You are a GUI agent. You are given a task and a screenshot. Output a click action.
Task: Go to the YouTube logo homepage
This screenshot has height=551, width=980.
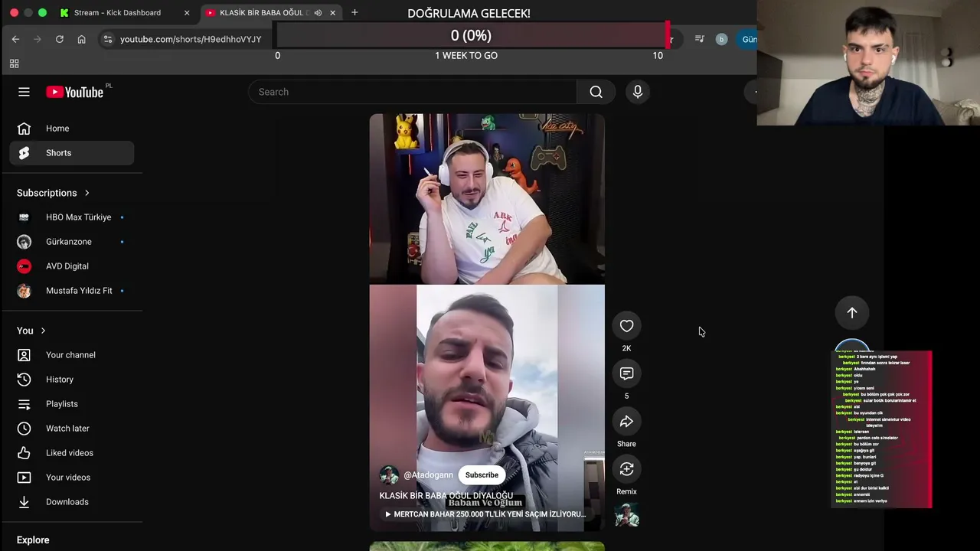(x=74, y=92)
